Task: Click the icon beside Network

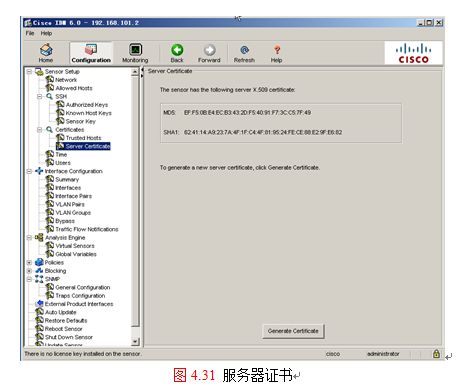Action: 50,80
